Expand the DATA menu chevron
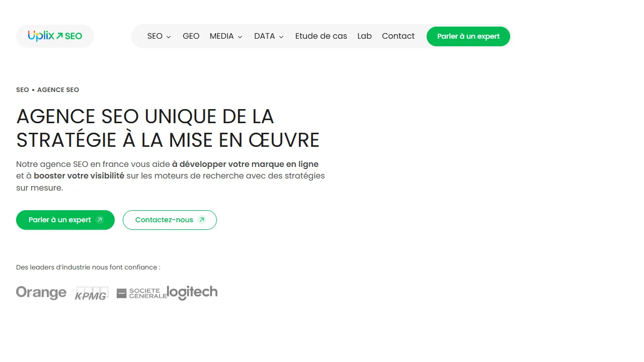 point(281,37)
